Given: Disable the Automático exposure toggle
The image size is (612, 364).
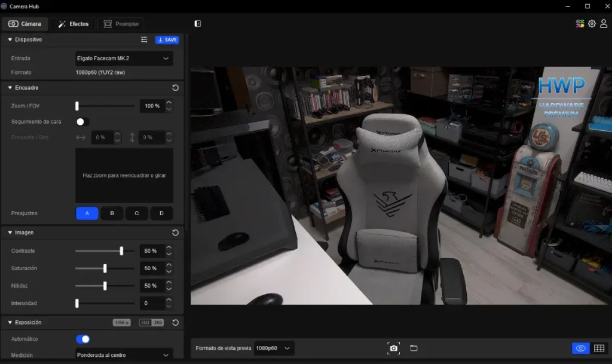Looking at the screenshot, I should click(83, 339).
